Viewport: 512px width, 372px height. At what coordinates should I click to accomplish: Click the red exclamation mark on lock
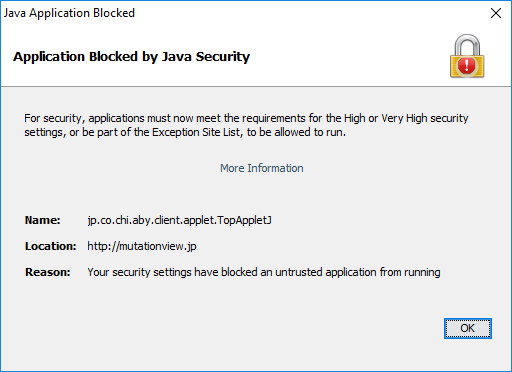467,65
